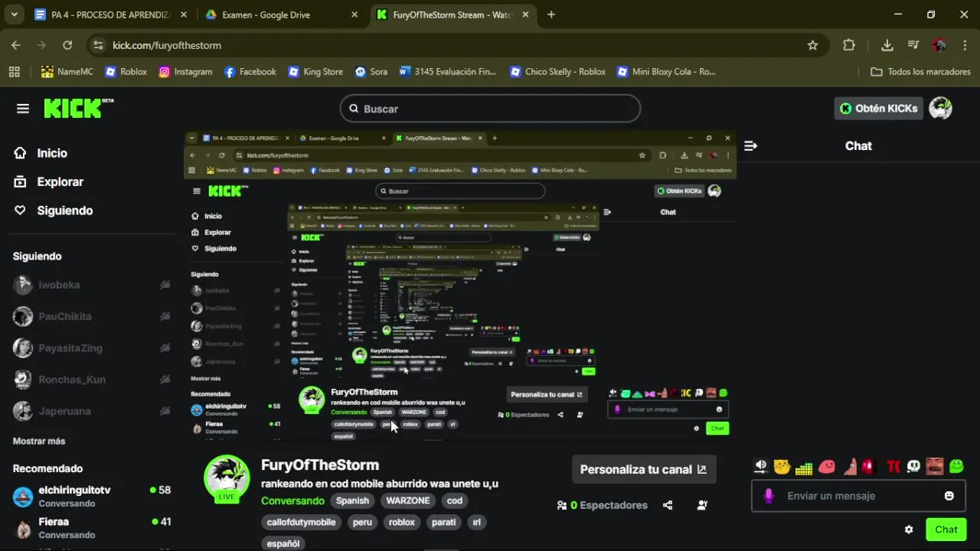Open the King Store bookmark
The height and width of the screenshot is (551, 980).
pos(315,72)
